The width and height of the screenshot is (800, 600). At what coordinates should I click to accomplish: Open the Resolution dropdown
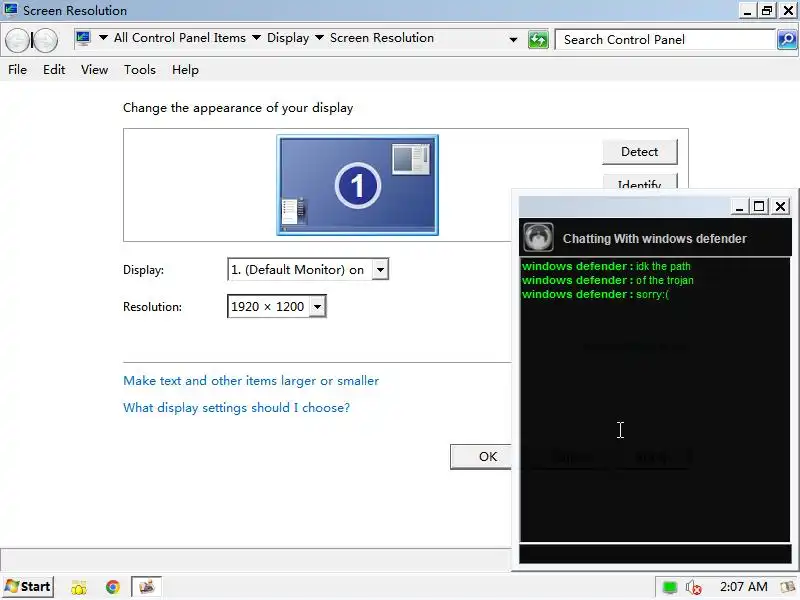(x=317, y=307)
